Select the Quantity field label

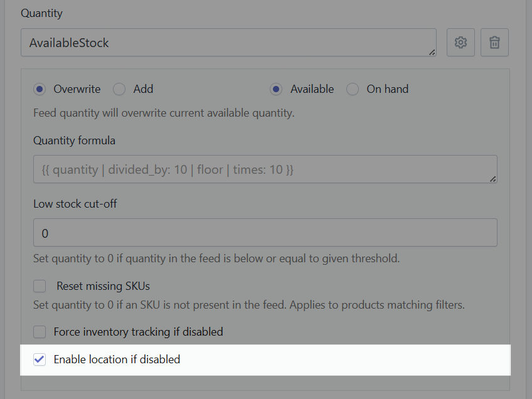41,13
